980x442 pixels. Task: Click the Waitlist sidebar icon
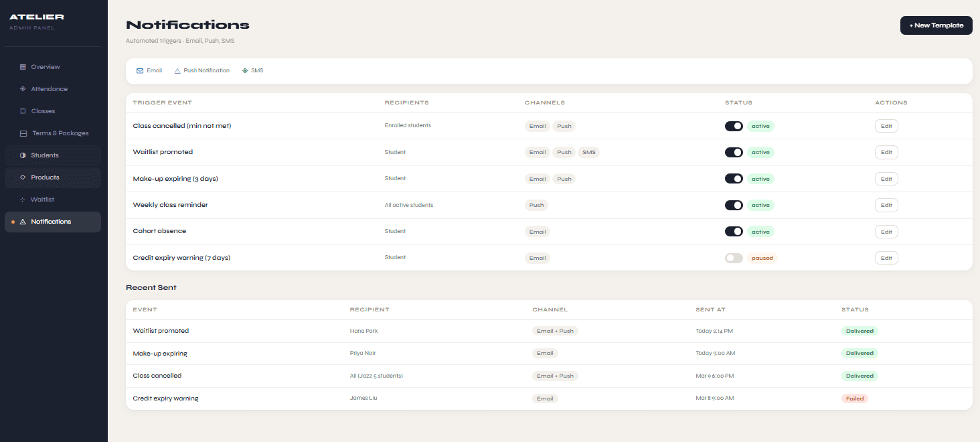tap(23, 200)
